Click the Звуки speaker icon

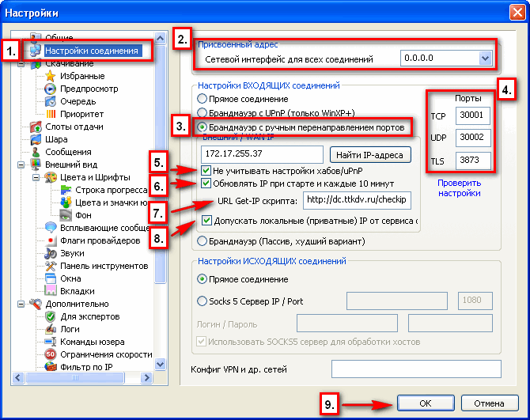52,253
